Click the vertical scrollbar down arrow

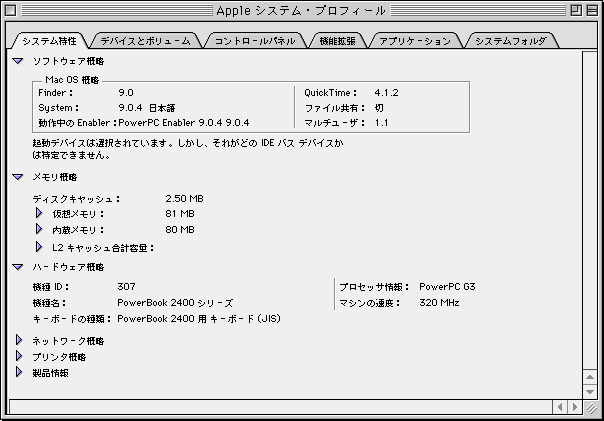[x=590, y=392]
